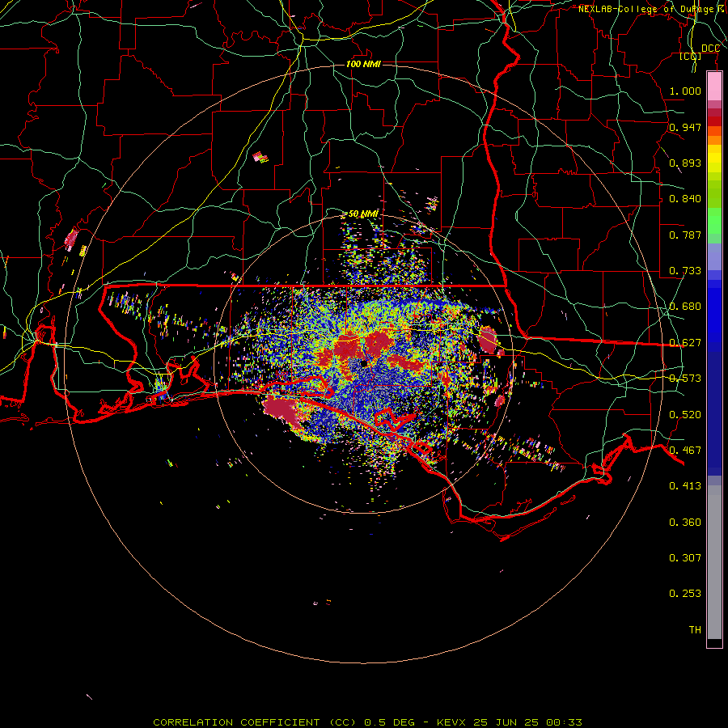Screen dimensions: 728x728
Task: Click the 0.413 legend value
Action: coord(685,486)
